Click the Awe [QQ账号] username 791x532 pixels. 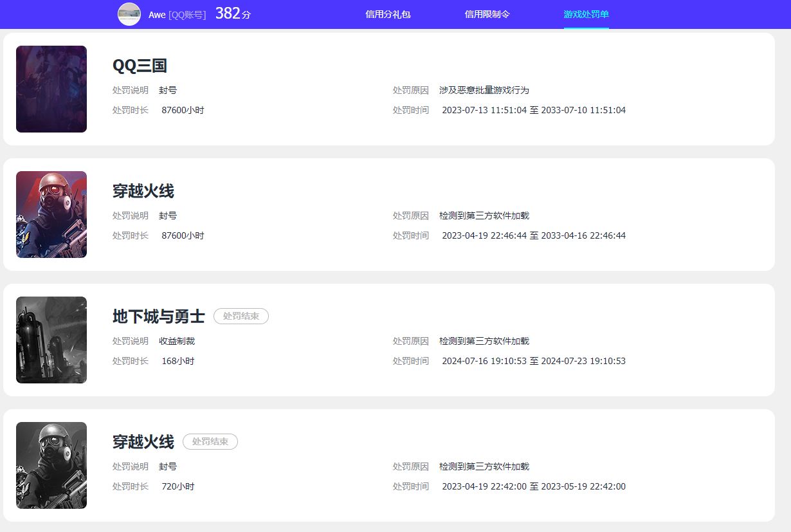click(177, 15)
